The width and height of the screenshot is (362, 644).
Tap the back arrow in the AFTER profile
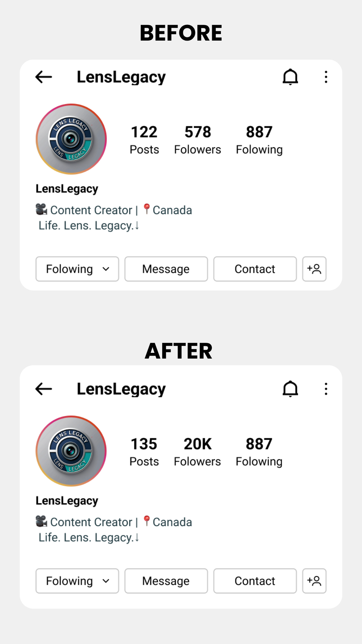[x=44, y=389]
